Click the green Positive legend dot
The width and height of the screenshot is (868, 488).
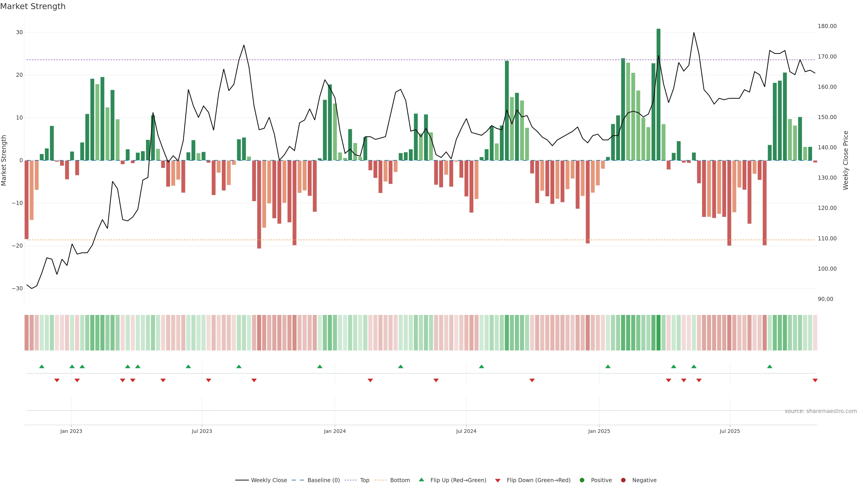(x=582, y=480)
